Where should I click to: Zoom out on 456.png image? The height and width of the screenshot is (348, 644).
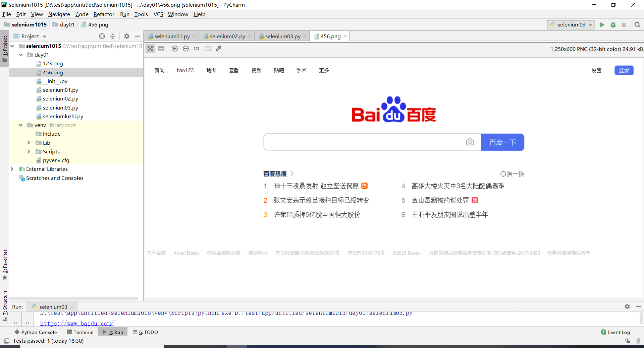coord(186,49)
